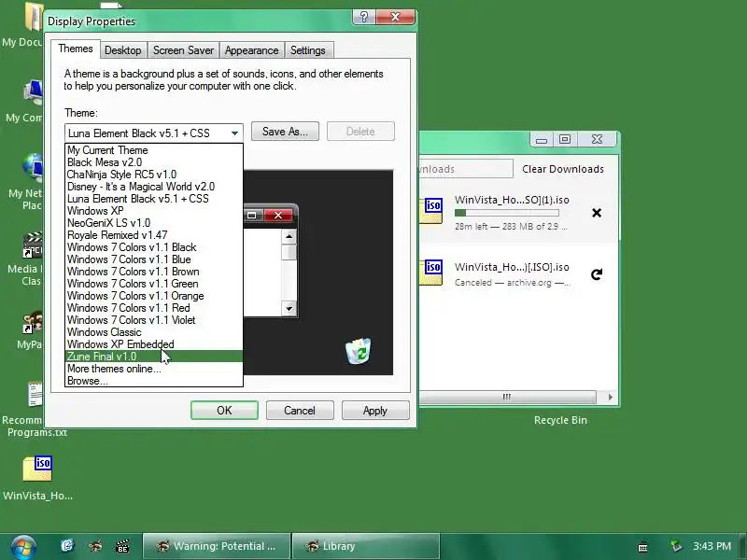747x560 pixels.
Task: Click Clear Downloads in Library window
Action: coord(563,169)
